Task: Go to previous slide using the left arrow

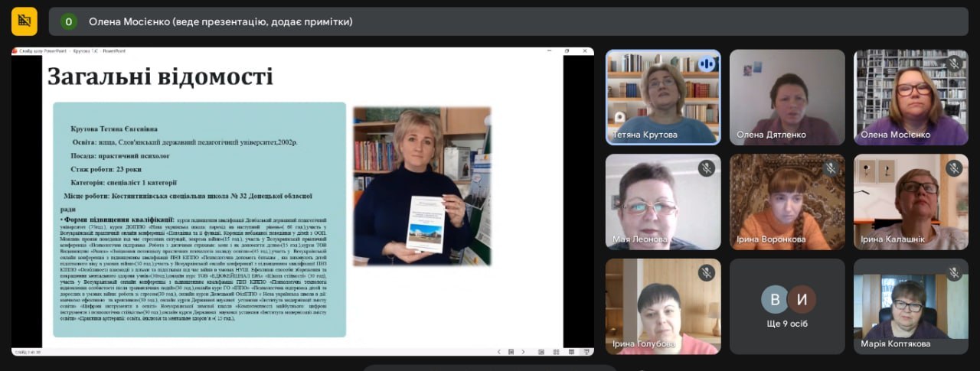Action: (499, 352)
